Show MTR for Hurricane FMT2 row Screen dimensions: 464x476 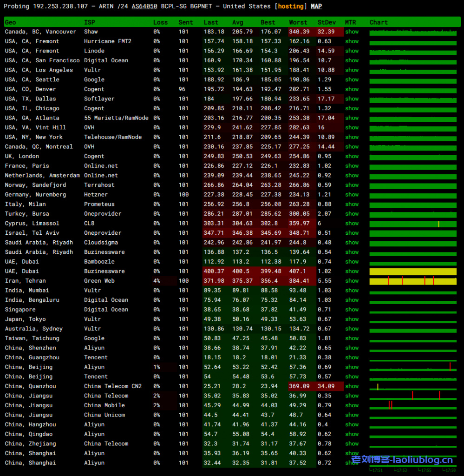pyautogui.click(x=352, y=41)
